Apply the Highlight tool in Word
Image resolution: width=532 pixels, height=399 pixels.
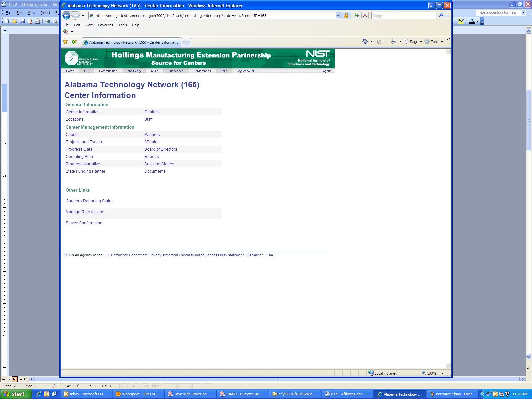tap(461, 21)
